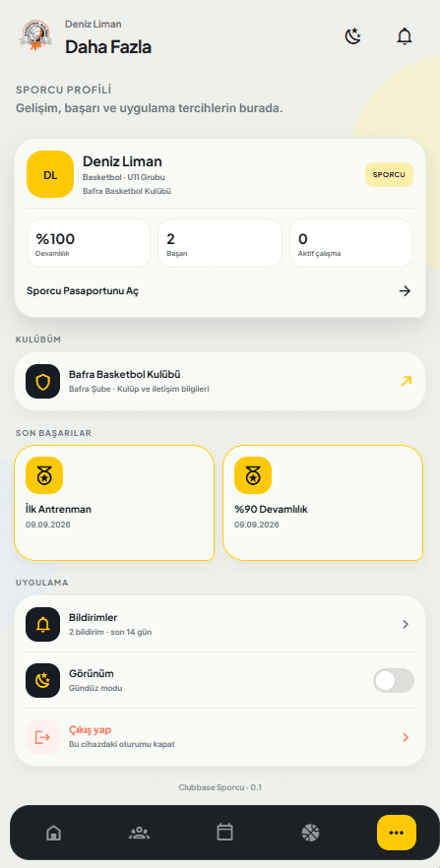Tap the yellow three-dots More tab
The height and width of the screenshot is (868, 440).
397,832
